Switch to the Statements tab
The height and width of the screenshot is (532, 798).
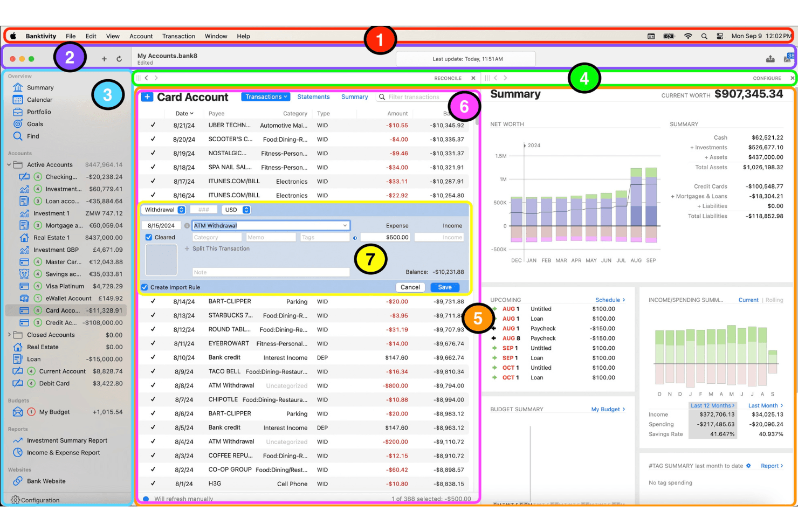click(313, 97)
